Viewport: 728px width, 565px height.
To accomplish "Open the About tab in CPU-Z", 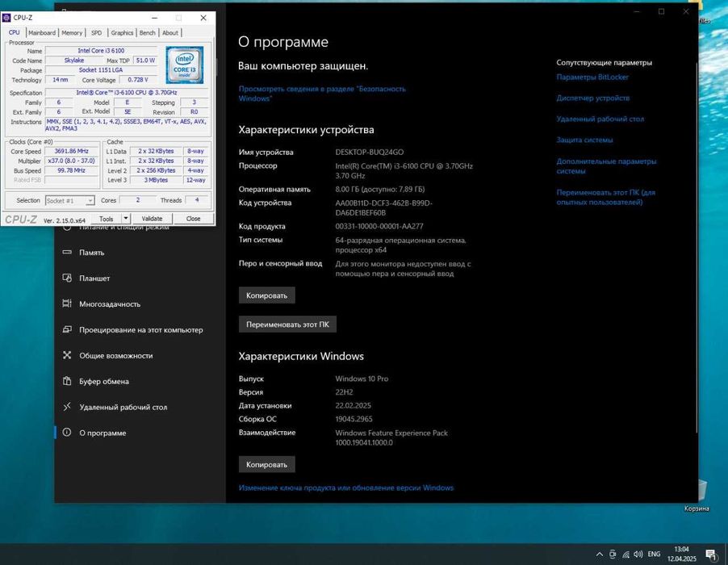I will (x=170, y=32).
